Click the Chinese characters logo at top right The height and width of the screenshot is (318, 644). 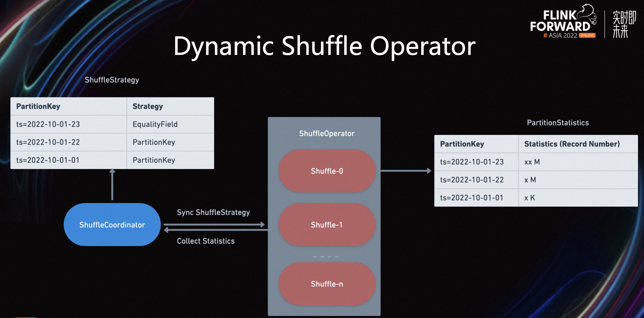pos(624,24)
